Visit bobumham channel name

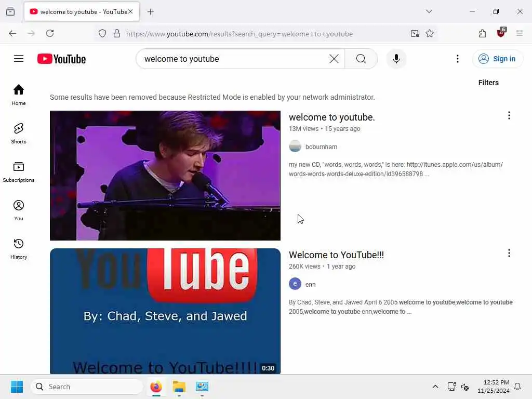[x=321, y=147]
